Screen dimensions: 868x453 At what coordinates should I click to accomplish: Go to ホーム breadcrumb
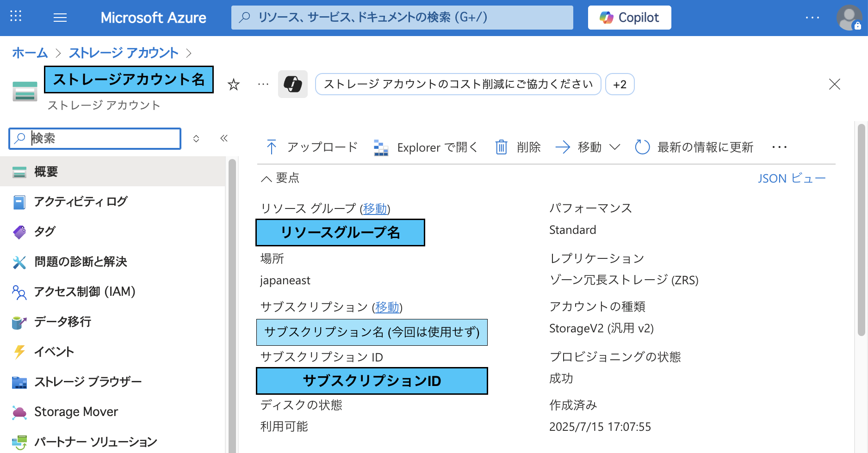[x=30, y=53]
